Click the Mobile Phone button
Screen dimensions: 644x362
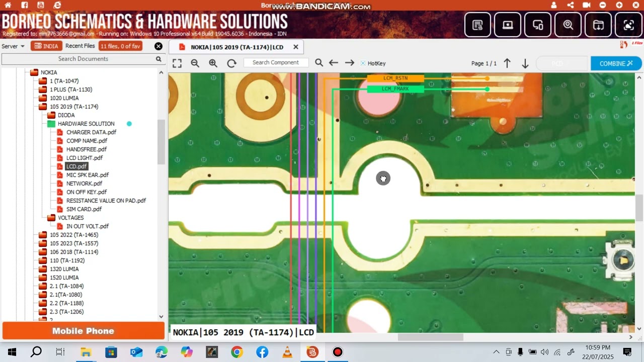(x=84, y=331)
